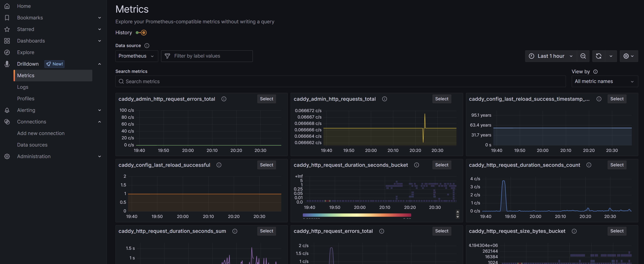The image size is (644, 264).
Task: Collapse the Connections section chevron
Action: [x=100, y=122]
